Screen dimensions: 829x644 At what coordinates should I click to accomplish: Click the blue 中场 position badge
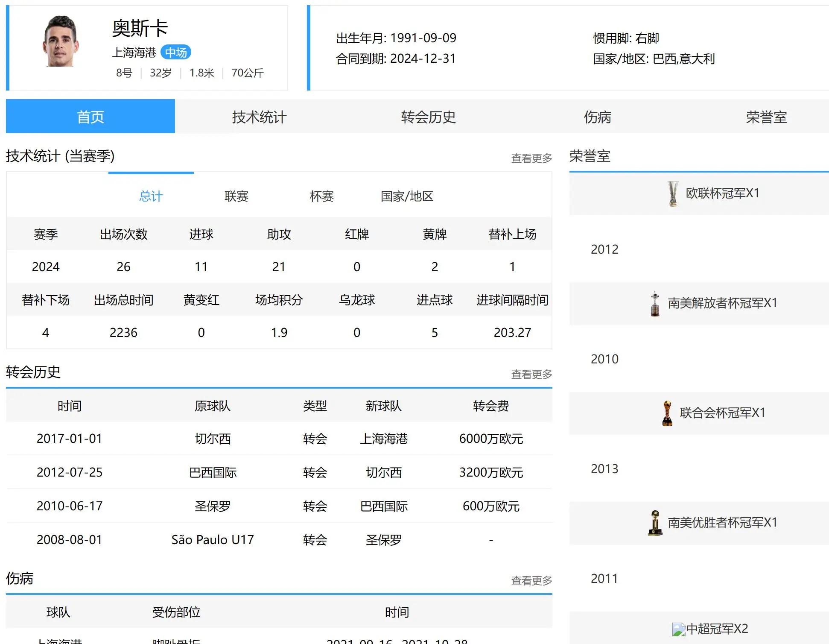click(176, 53)
